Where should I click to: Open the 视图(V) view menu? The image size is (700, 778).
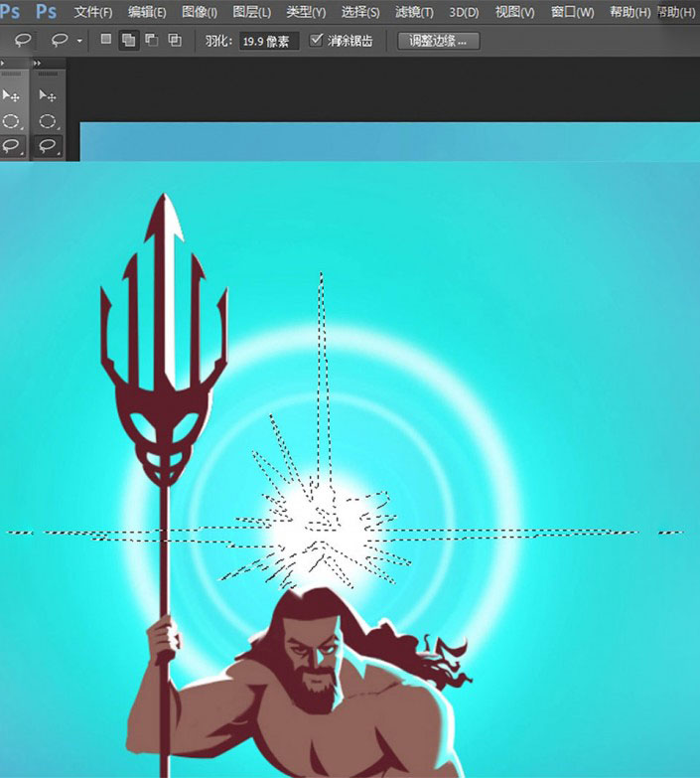[514, 12]
